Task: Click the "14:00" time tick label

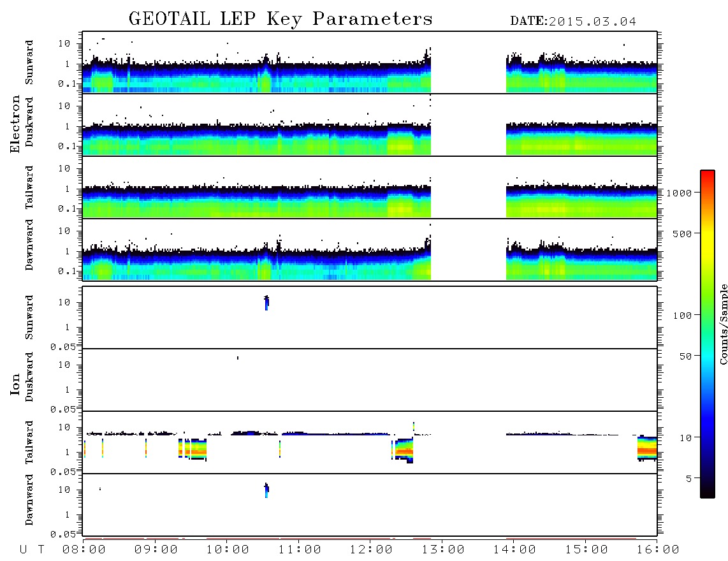Action: point(514,550)
